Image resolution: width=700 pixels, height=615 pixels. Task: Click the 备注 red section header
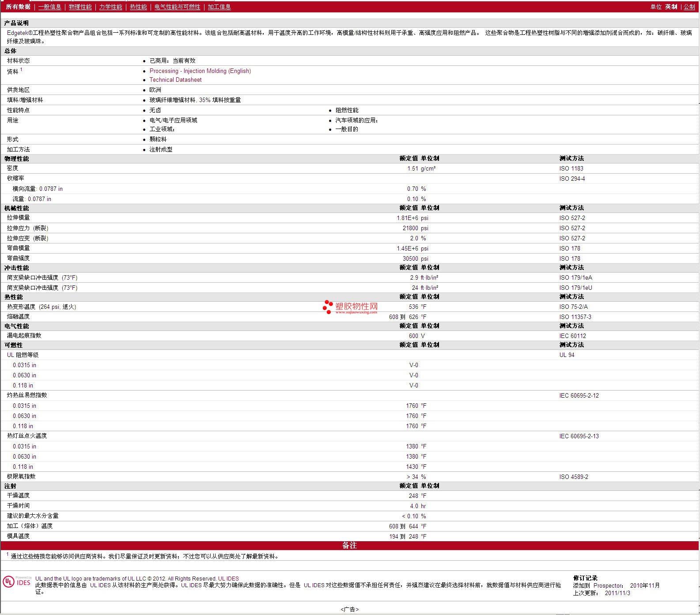coord(350,546)
